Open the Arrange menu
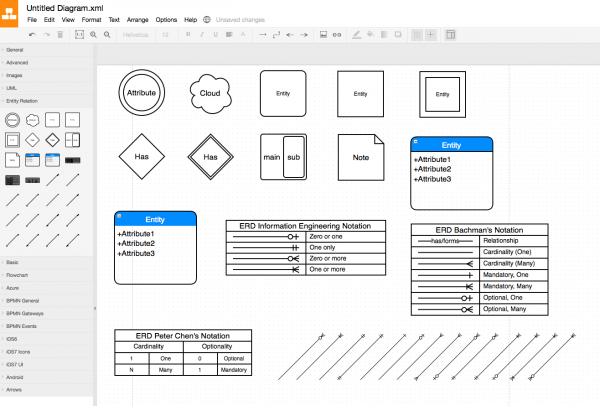The width and height of the screenshot is (600, 406). 138,19
